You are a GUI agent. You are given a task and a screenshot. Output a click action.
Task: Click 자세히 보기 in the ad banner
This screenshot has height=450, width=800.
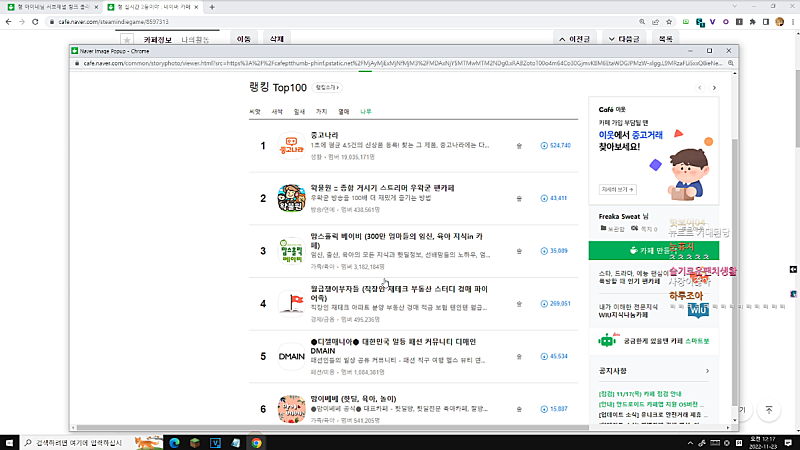[x=617, y=189]
